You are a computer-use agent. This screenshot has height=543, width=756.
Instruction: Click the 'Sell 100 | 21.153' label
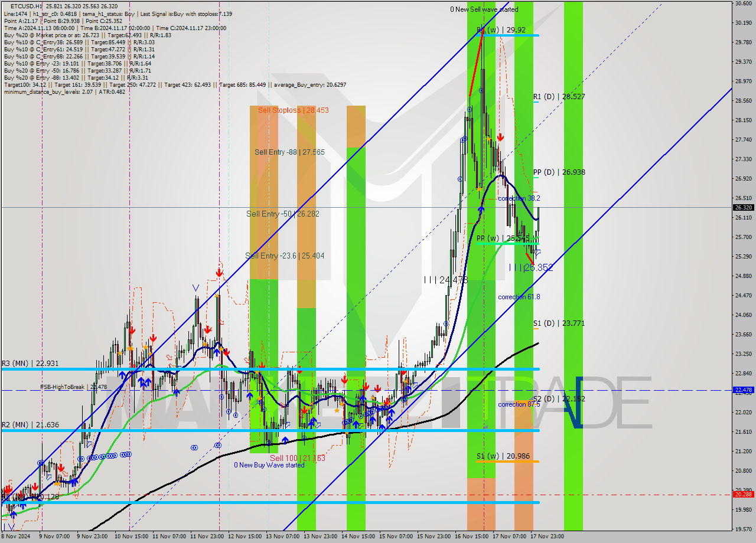[x=298, y=458]
